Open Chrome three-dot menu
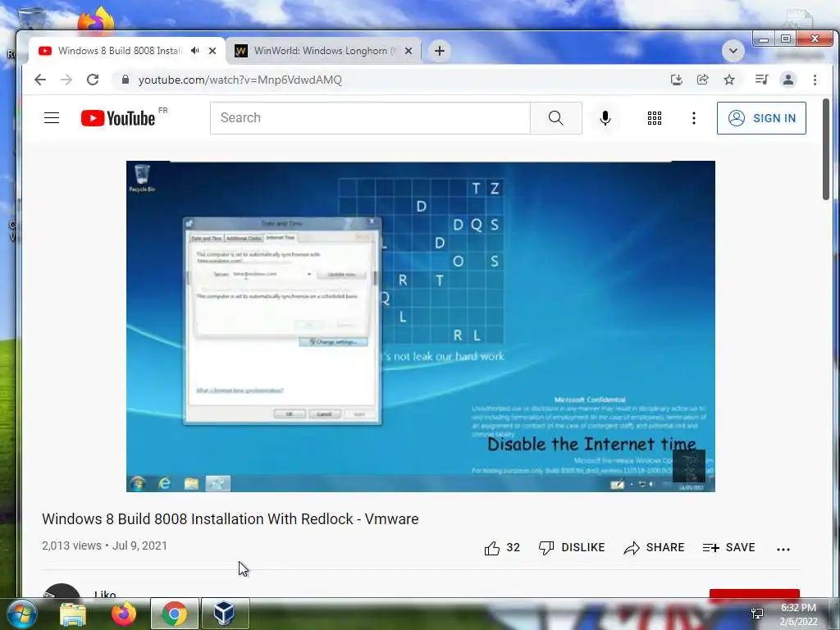Screen dimensions: 840x630 coord(815,80)
